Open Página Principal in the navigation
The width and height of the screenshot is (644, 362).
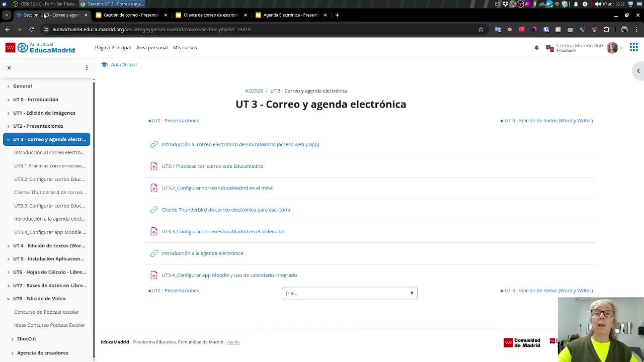click(113, 48)
